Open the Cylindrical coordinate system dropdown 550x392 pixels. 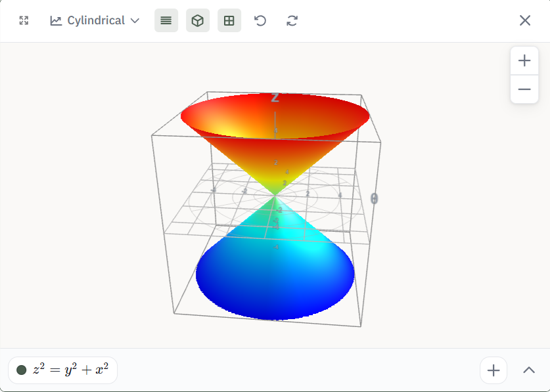point(95,20)
